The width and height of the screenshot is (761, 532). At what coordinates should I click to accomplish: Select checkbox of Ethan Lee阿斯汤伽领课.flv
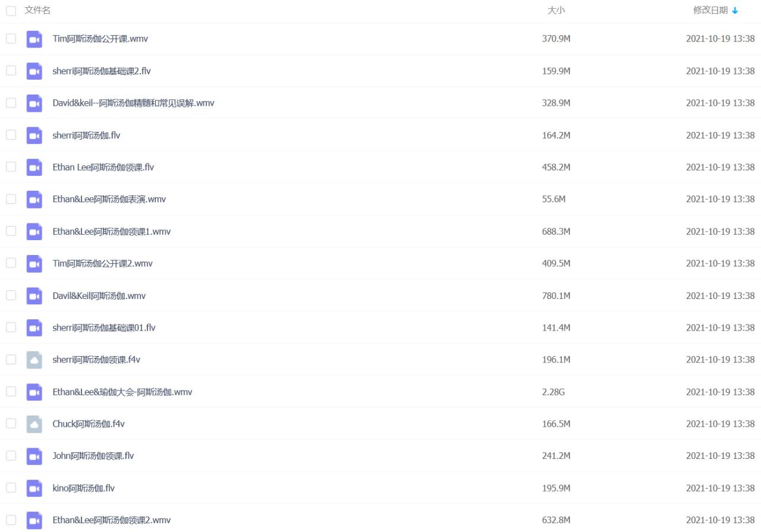[x=11, y=167]
